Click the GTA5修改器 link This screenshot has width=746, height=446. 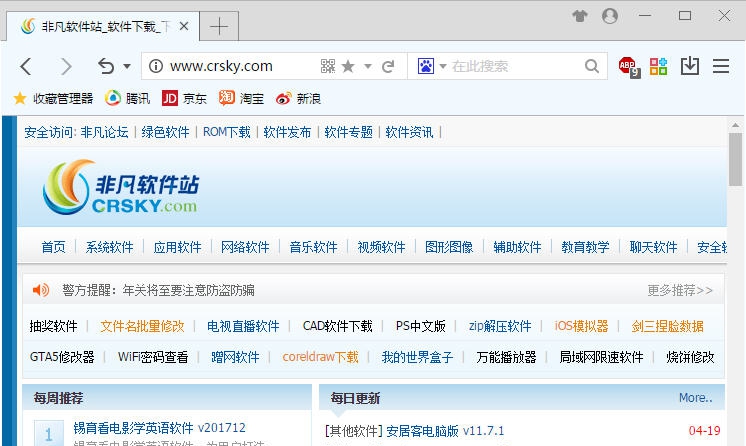62,357
